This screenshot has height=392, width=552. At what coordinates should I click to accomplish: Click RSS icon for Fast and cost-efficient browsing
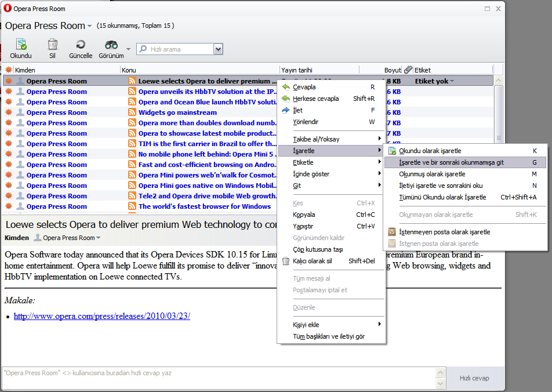click(x=132, y=165)
